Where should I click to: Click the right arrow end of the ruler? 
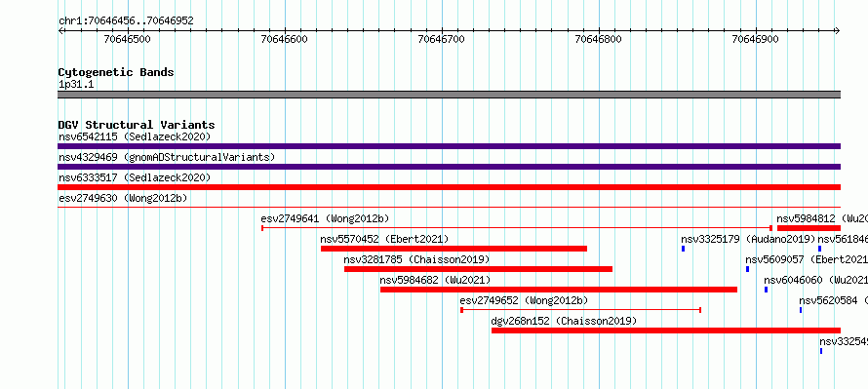[837, 31]
